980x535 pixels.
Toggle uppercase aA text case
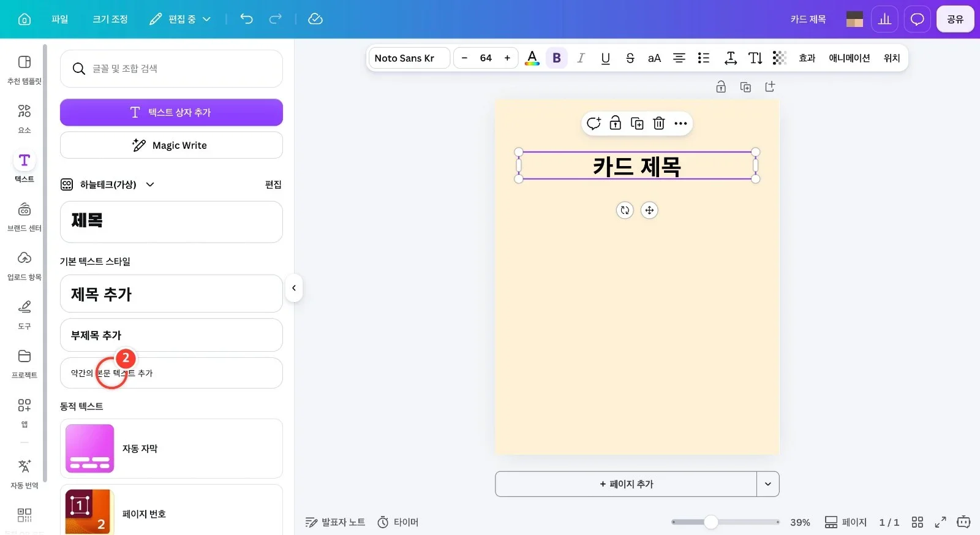[654, 58]
